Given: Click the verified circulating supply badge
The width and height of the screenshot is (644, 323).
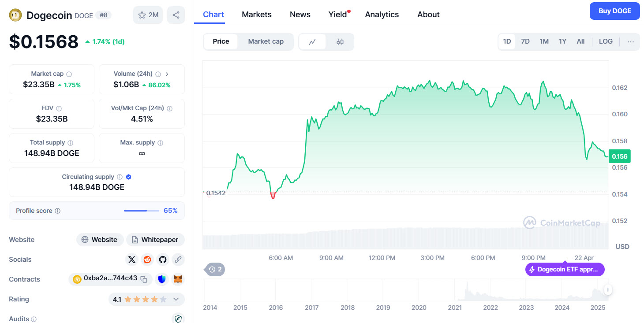Looking at the screenshot, I should click(129, 177).
